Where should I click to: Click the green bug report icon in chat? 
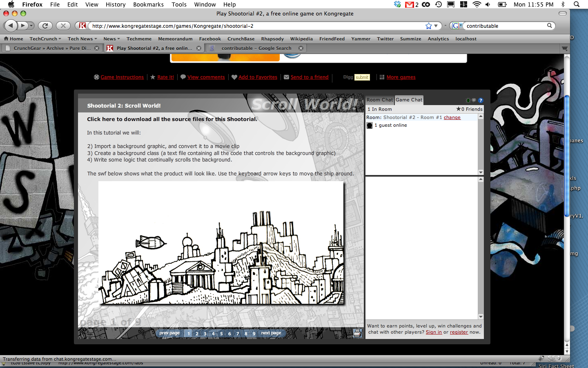pos(468,100)
